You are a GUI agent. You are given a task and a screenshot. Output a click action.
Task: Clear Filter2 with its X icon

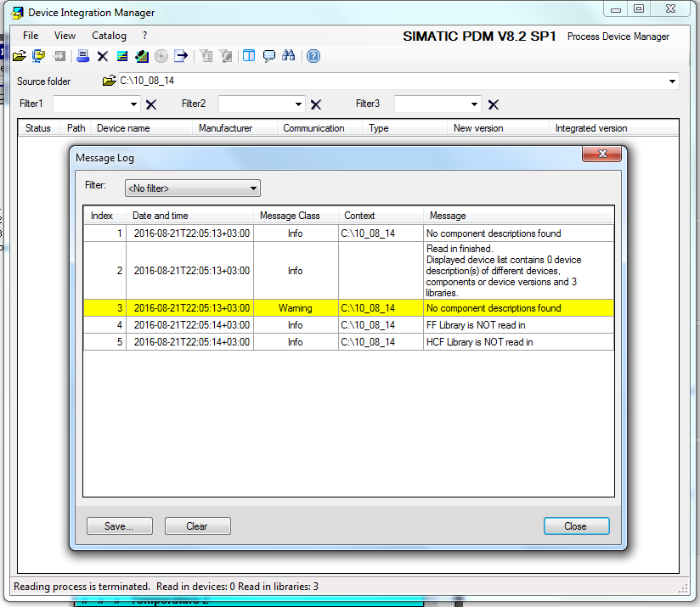316,104
